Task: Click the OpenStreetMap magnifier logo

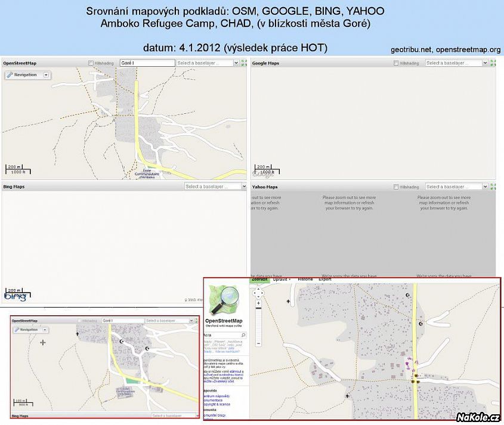Action: pyautogui.click(x=224, y=300)
